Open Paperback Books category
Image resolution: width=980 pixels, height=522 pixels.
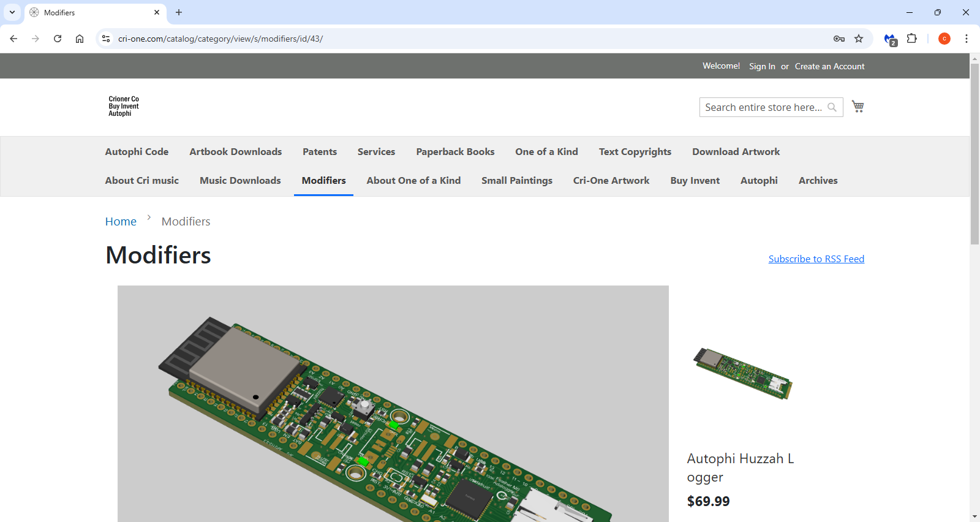click(455, 151)
